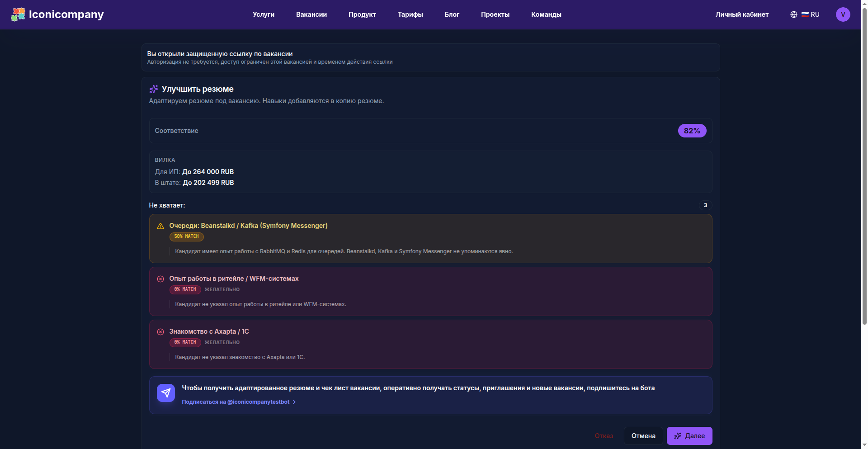Click the 0% MATCH tag under Знакомство с Axapta
Screen dimensions: 868x449
(185, 342)
